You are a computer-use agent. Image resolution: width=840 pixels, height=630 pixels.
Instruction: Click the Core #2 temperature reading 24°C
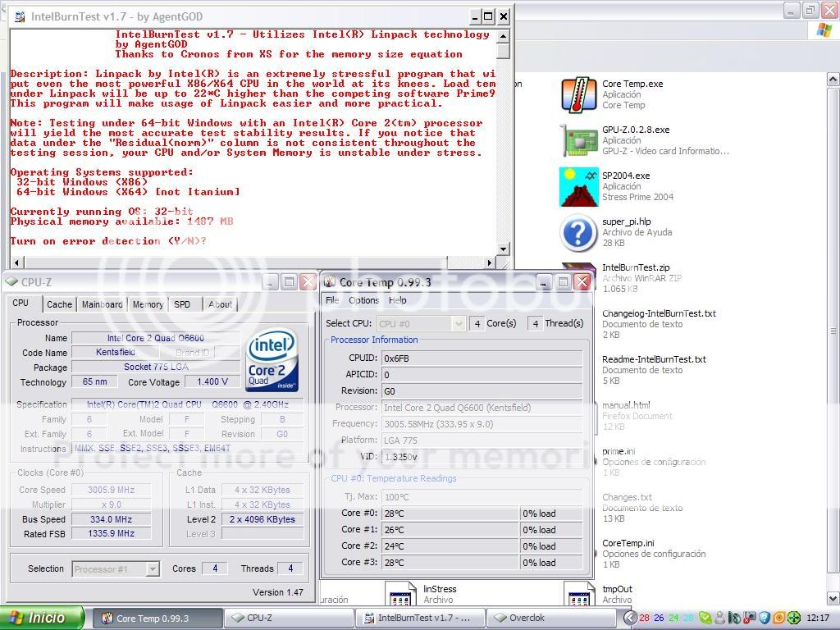450,546
